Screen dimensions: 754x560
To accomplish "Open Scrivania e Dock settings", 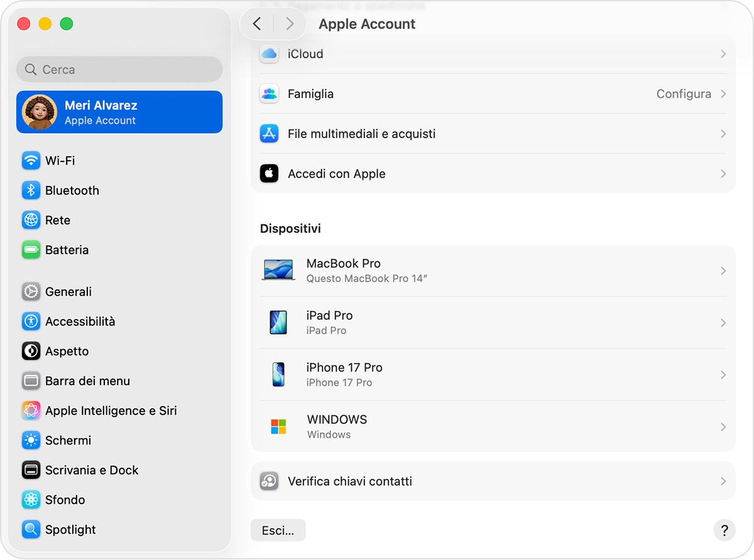I will pyautogui.click(x=31, y=470).
